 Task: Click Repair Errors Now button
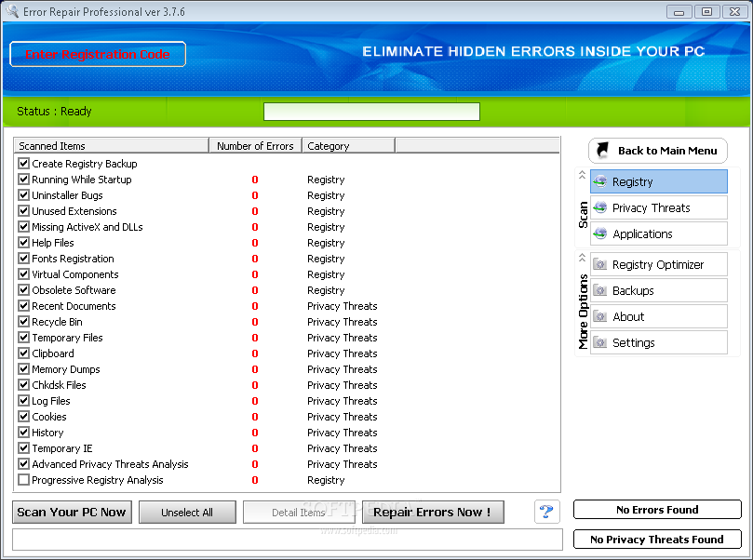click(x=433, y=512)
